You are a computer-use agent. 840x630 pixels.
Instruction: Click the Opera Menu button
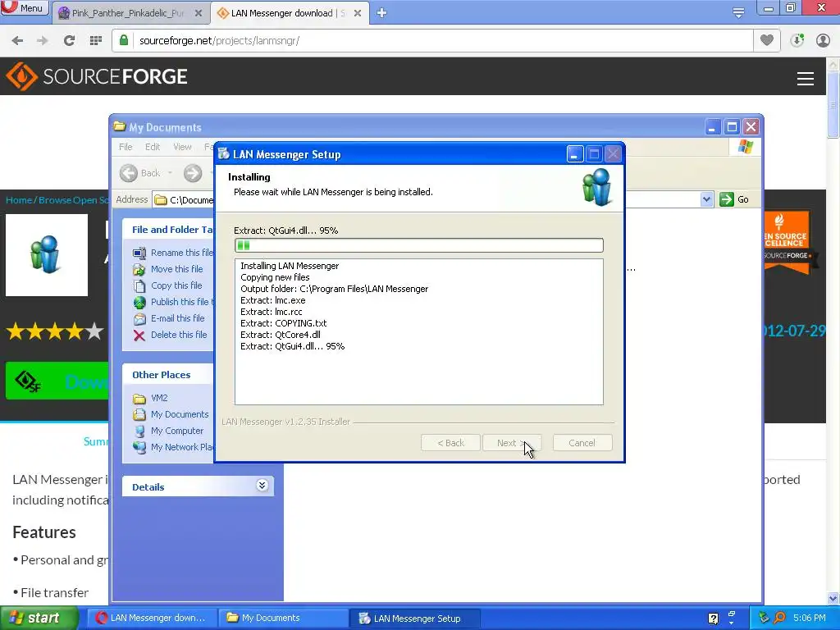pos(25,8)
